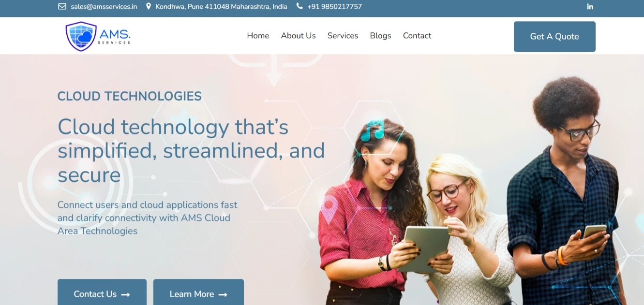Click the AMS. Services logo text

click(115, 36)
